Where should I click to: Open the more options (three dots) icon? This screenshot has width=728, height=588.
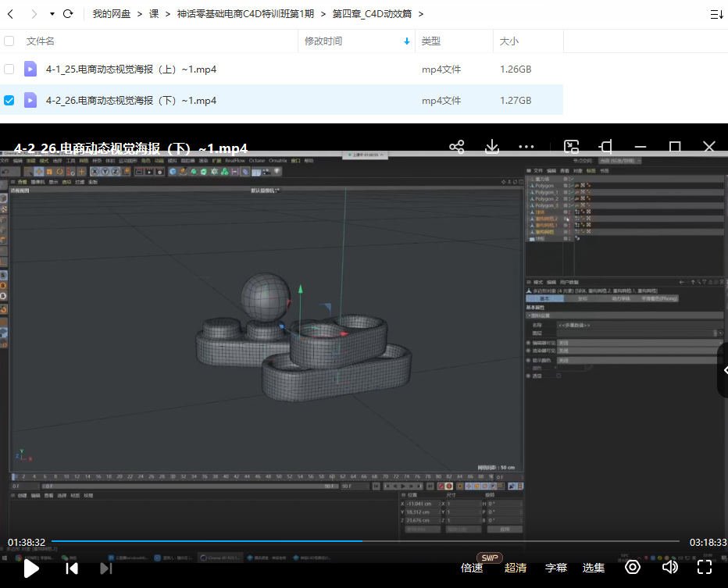click(526, 147)
